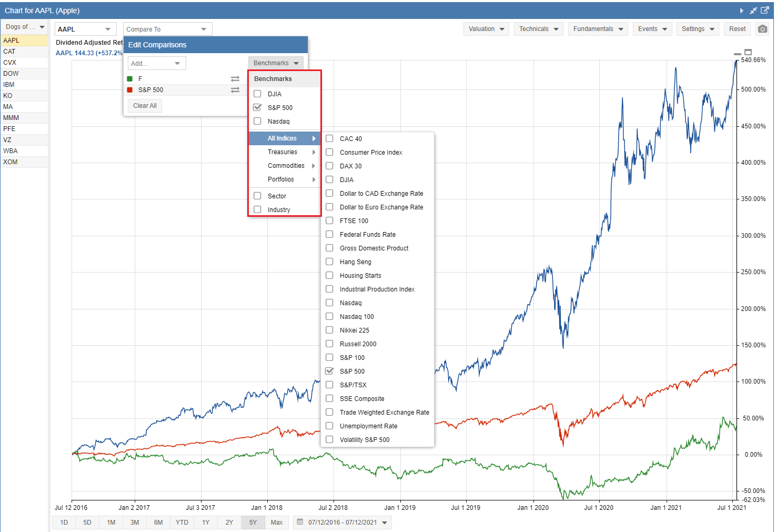Open the All Indices submenu
The image size is (776, 532).
coord(285,138)
